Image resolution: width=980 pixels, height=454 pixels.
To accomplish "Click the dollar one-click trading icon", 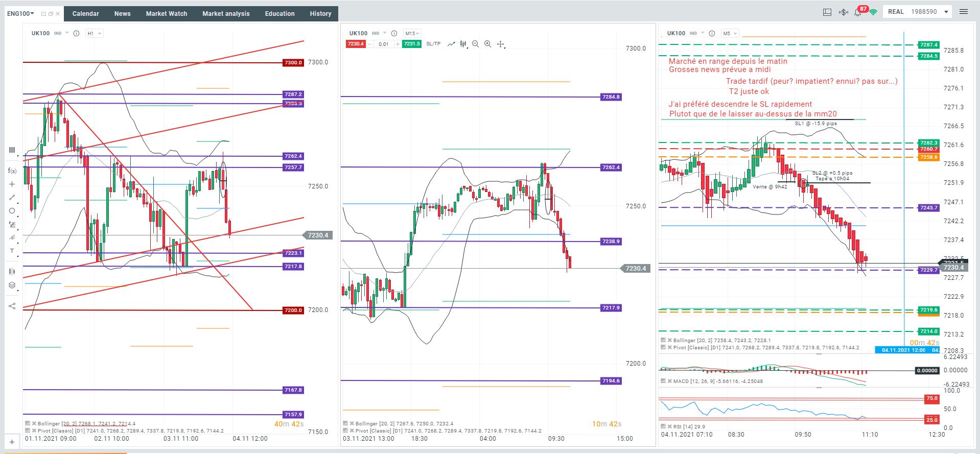I will 843,12.
